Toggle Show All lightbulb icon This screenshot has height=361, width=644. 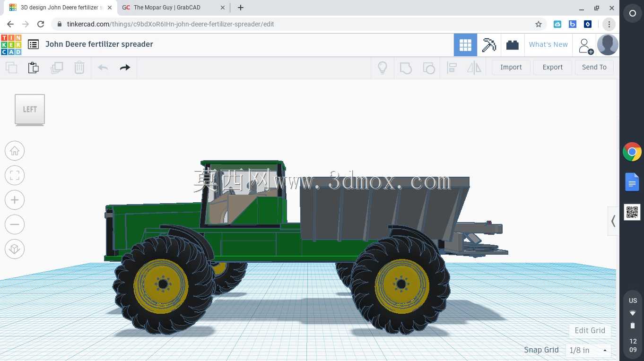point(383,68)
